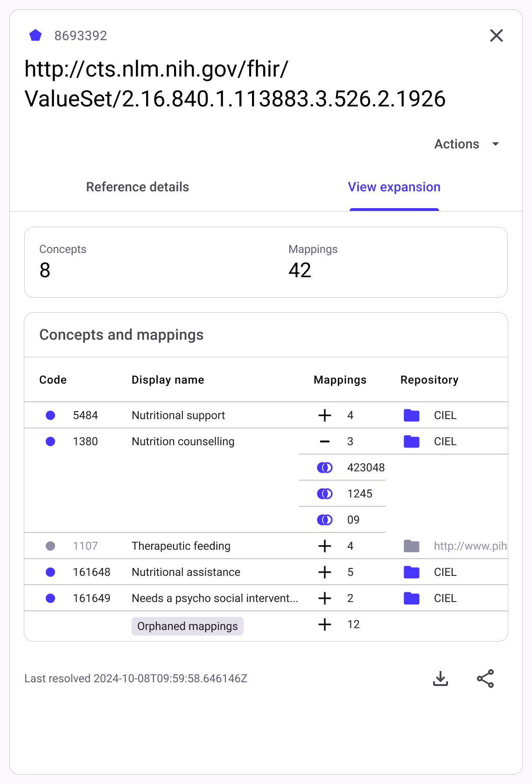Expand mappings for Nutritional support
This screenshot has height=784, width=532.
(x=325, y=415)
